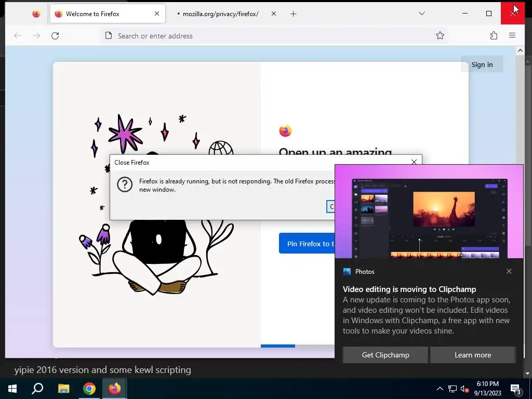Open Google Chrome from the taskbar
Image resolution: width=532 pixels, height=399 pixels.
pyautogui.click(x=89, y=389)
